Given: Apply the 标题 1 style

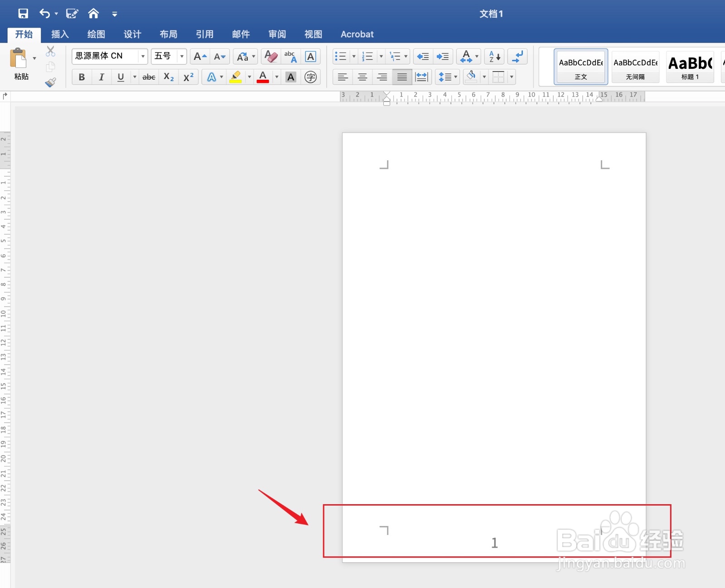Looking at the screenshot, I should 690,67.
